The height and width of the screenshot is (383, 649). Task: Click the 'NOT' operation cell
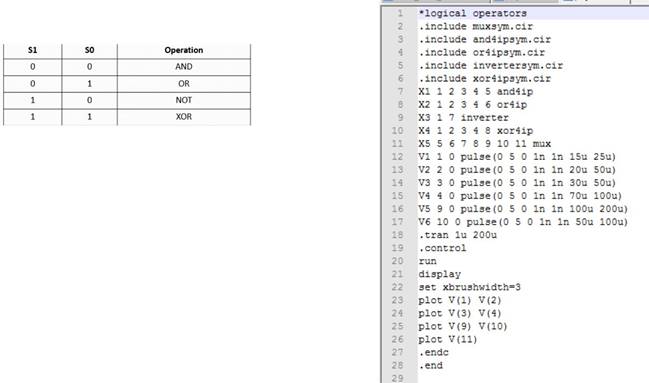(184, 100)
